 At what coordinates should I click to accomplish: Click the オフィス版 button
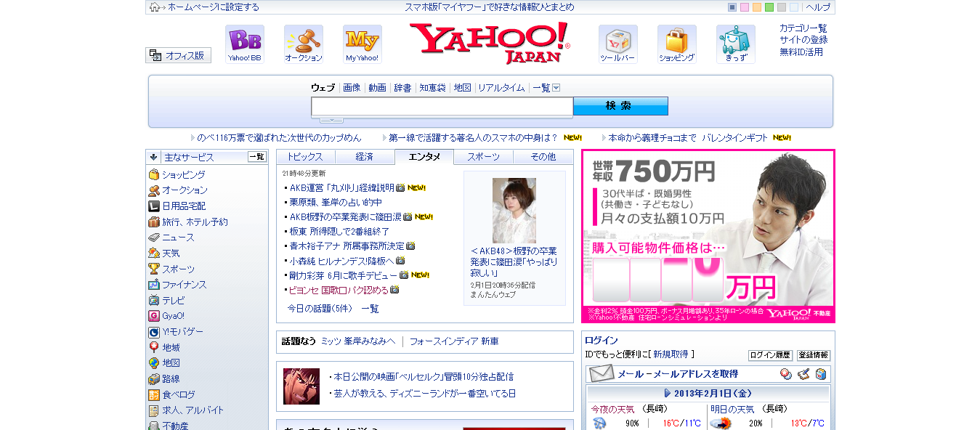coord(179,55)
